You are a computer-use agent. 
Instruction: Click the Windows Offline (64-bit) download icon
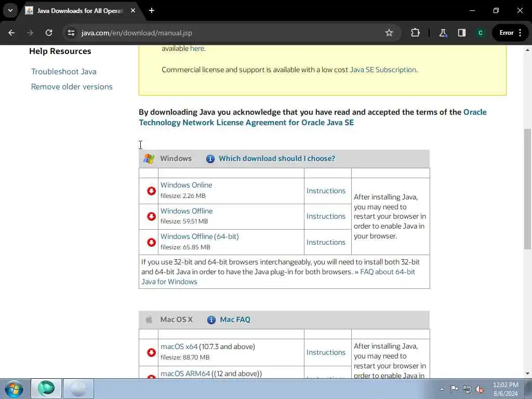(151, 242)
